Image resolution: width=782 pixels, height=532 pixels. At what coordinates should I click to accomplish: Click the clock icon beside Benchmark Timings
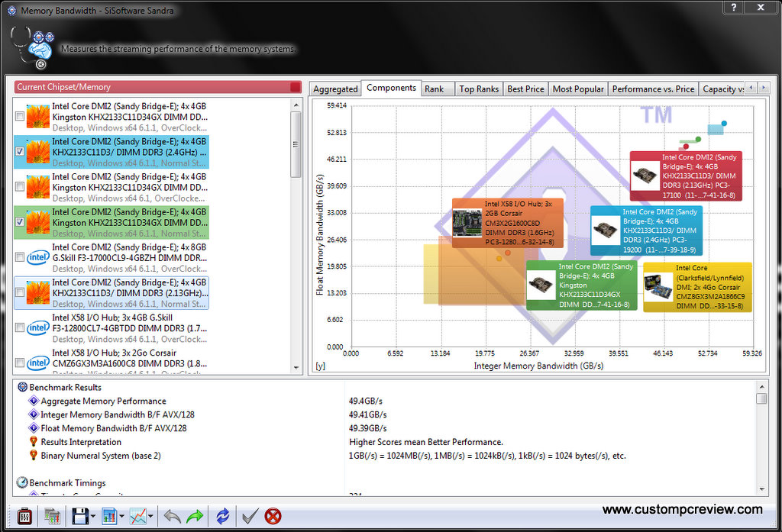click(22, 482)
